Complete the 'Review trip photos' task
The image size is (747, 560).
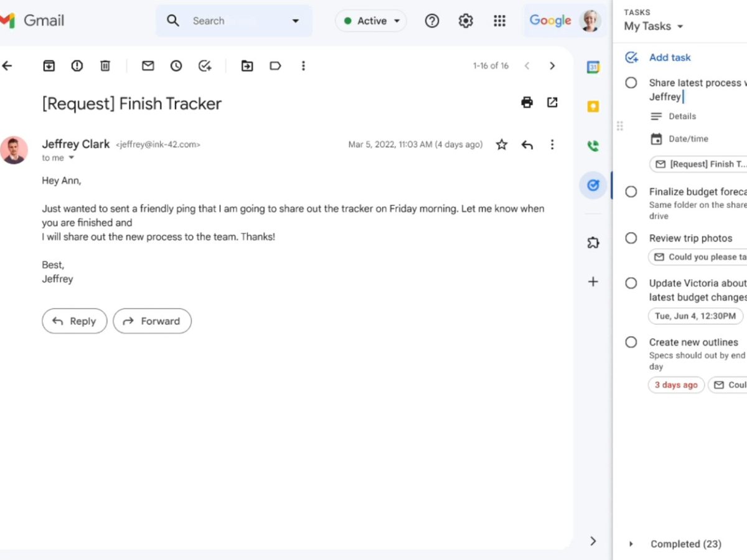click(x=631, y=238)
